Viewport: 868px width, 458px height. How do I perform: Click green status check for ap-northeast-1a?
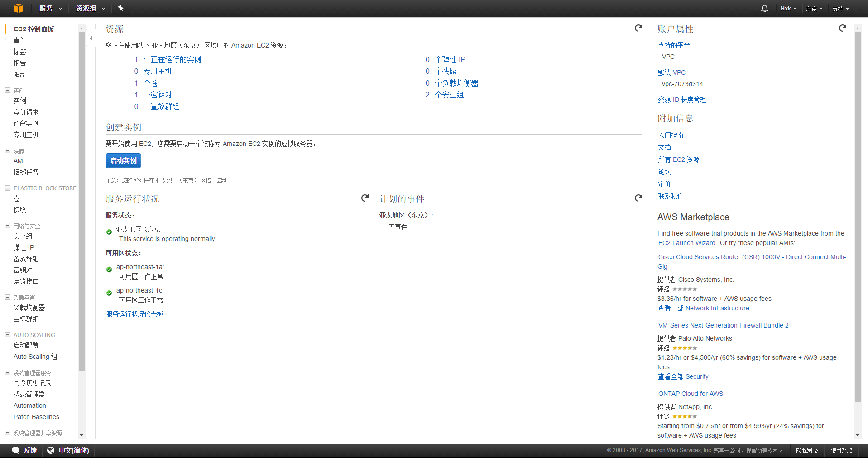click(x=109, y=270)
